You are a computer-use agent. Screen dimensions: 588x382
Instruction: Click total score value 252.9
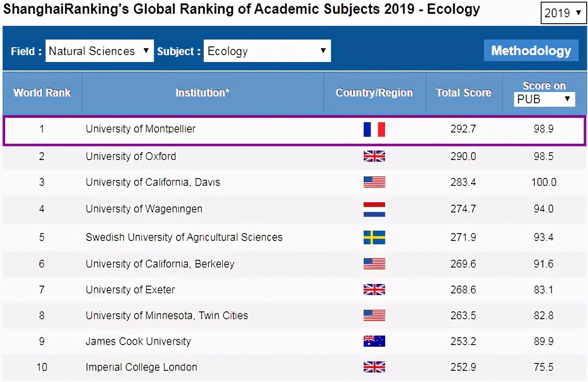463,367
